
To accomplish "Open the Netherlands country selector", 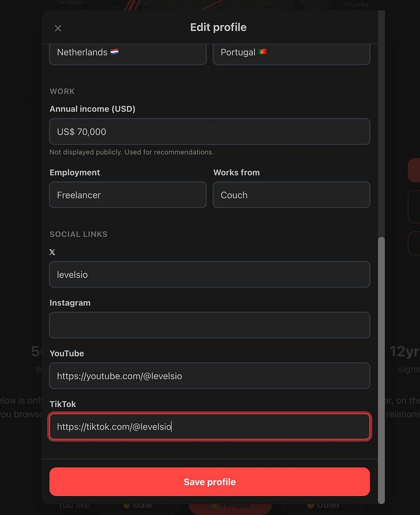I will [x=128, y=54].
